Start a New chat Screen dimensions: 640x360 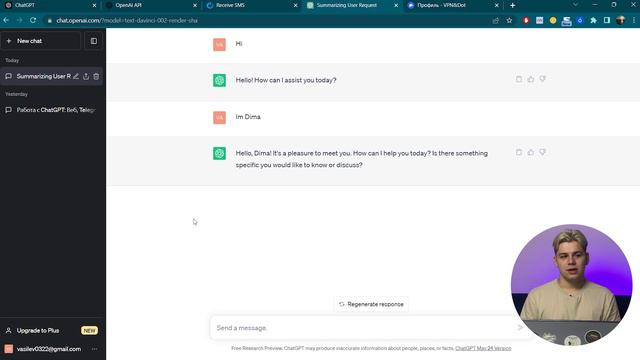click(40, 41)
